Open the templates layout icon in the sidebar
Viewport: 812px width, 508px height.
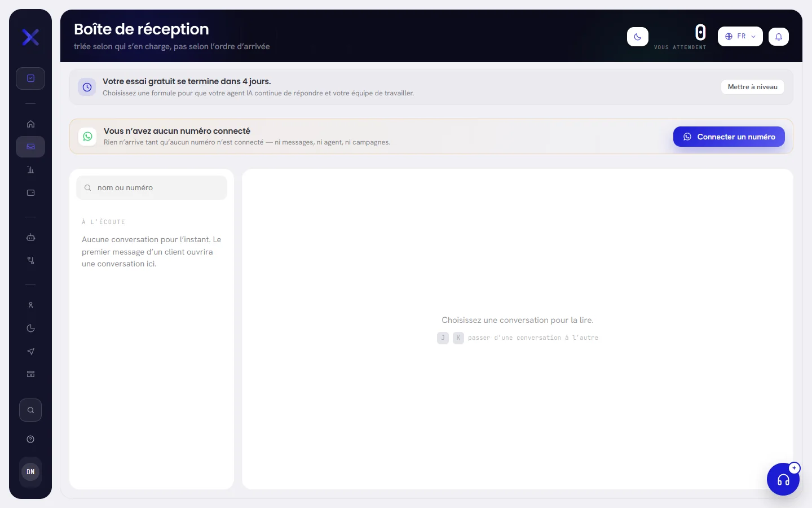tap(30, 374)
